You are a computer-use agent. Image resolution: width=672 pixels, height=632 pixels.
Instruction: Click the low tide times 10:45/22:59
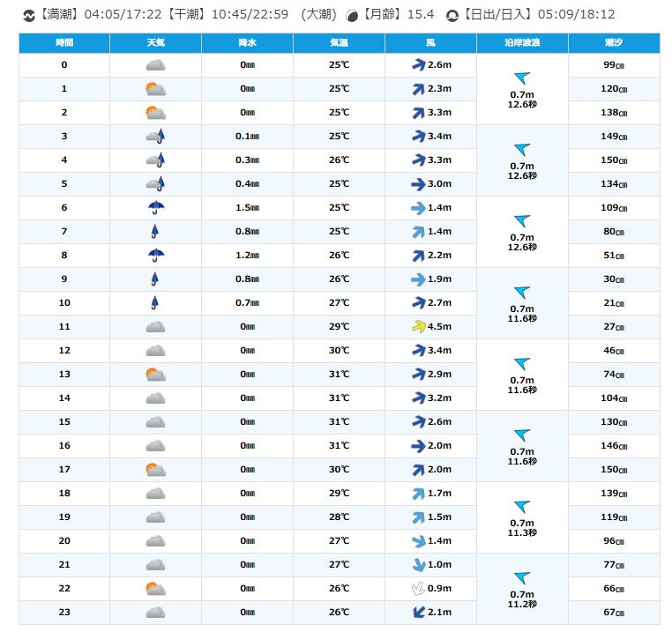click(x=250, y=15)
